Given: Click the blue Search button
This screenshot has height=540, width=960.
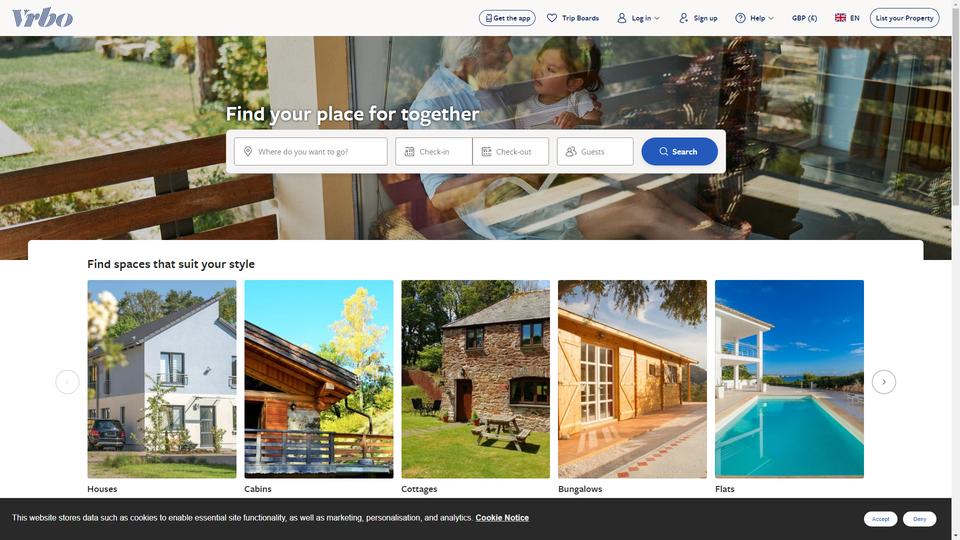Looking at the screenshot, I should [679, 151].
